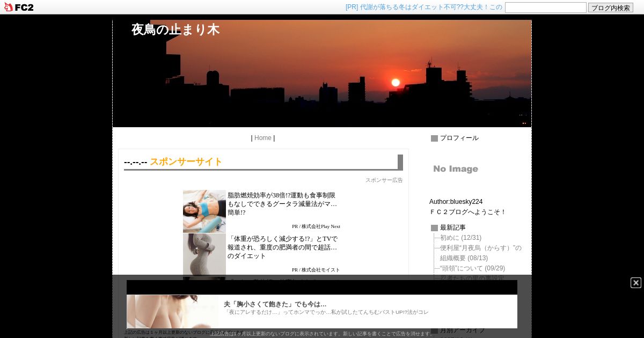This screenshot has width=644, height=338.
Task: Open recent article 初めに (12/31)
Action: pyautogui.click(x=460, y=238)
